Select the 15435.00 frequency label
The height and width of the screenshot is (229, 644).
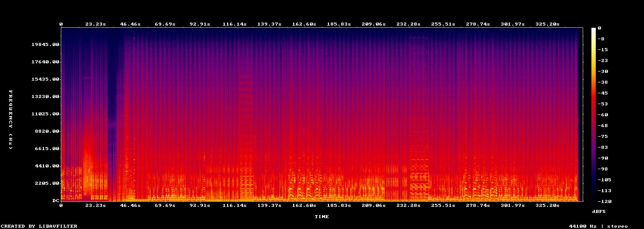click(46, 79)
